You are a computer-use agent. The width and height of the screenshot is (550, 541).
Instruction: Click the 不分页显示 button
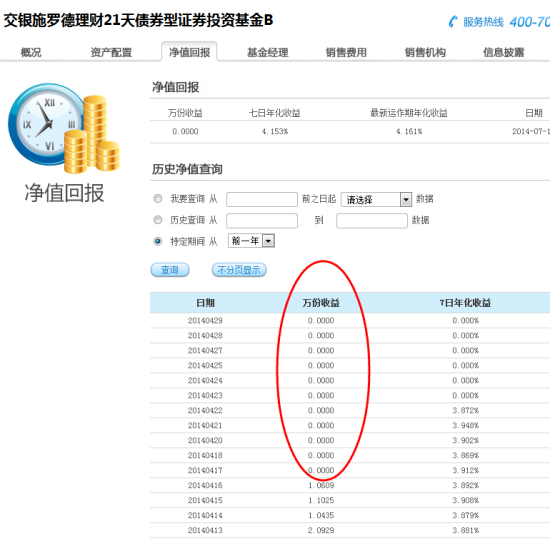(x=239, y=270)
